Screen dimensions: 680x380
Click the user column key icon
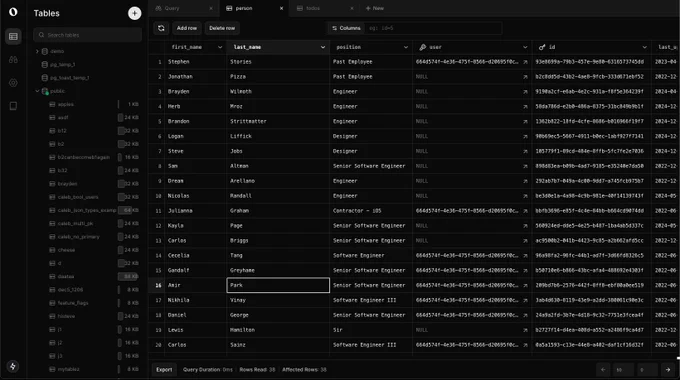pos(422,47)
